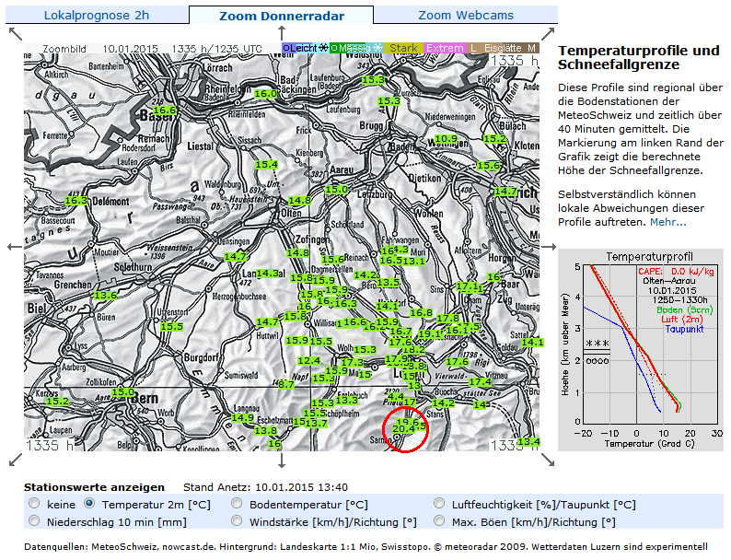
Task: Pan the radar map north with the up arrow
Action: (281, 32)
